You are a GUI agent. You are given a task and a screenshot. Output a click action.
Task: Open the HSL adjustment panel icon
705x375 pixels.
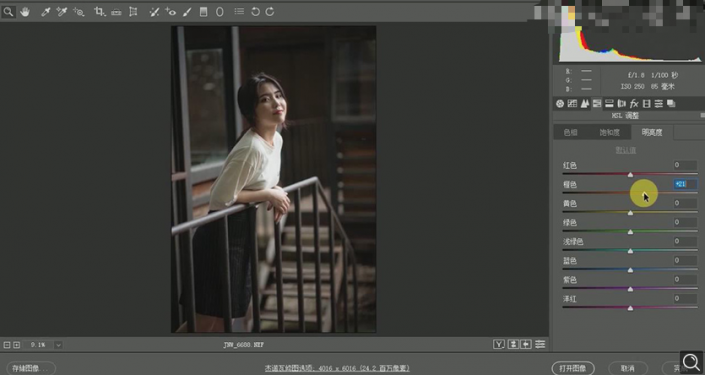point(597,103)
